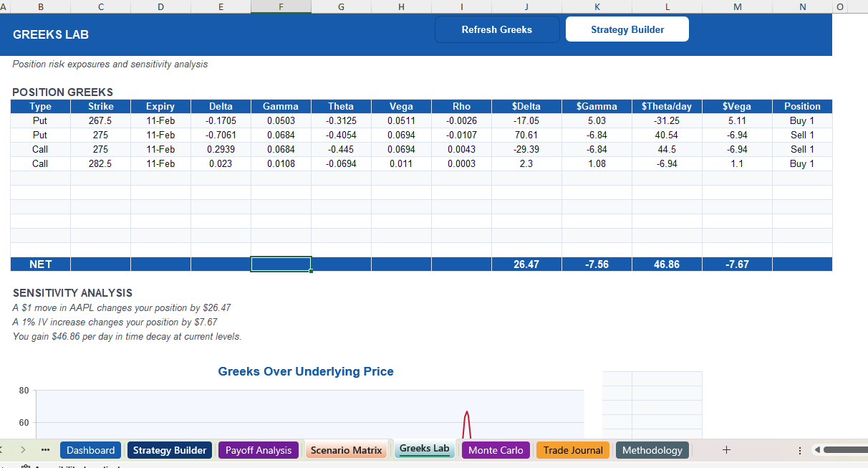Select the NET row label cell

click(x=40, y=264)
